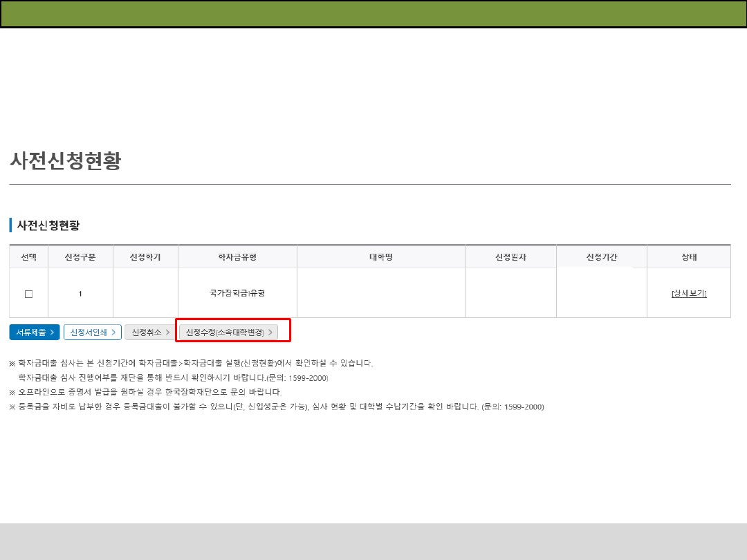The width and height of the screenshot is (747, 560).
Task: Click the 신청서인쇄 button
Action: 93,333
